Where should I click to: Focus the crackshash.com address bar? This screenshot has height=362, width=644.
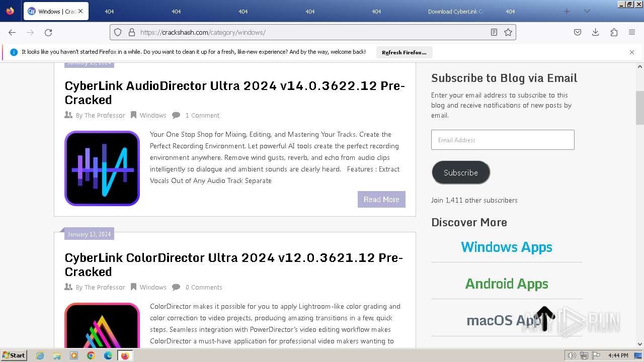click(313, 32)
